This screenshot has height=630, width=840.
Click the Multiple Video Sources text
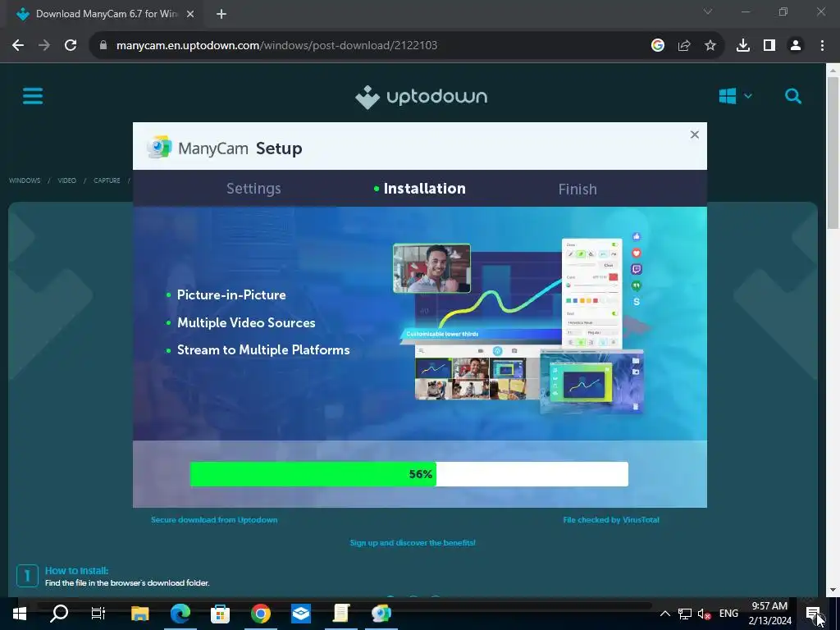click(246, 322)
